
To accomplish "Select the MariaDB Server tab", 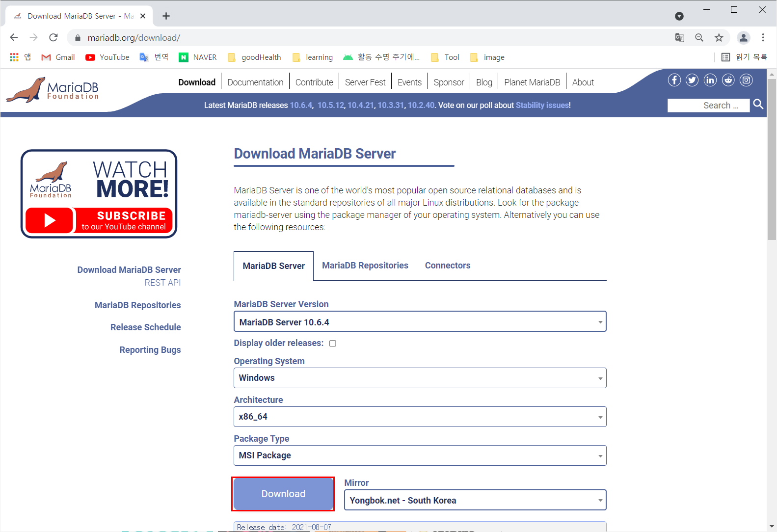I will (x=274, y=266).
